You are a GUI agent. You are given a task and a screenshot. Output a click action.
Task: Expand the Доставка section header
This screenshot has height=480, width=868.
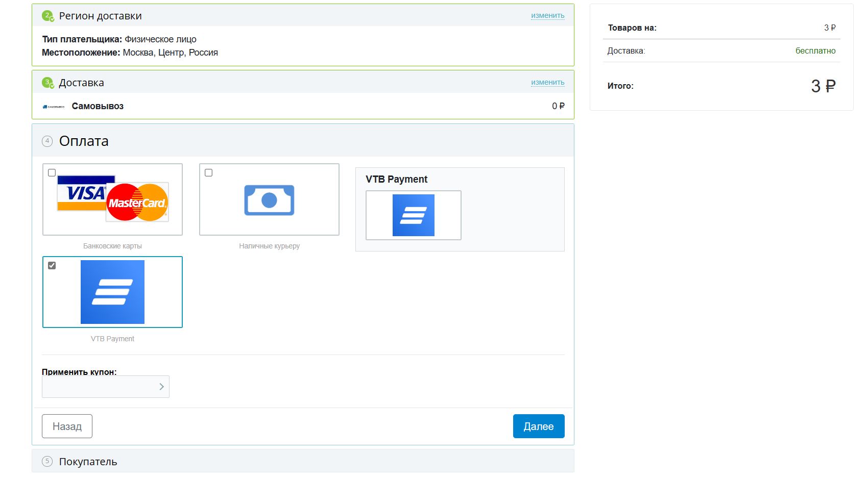click(81, 83)
